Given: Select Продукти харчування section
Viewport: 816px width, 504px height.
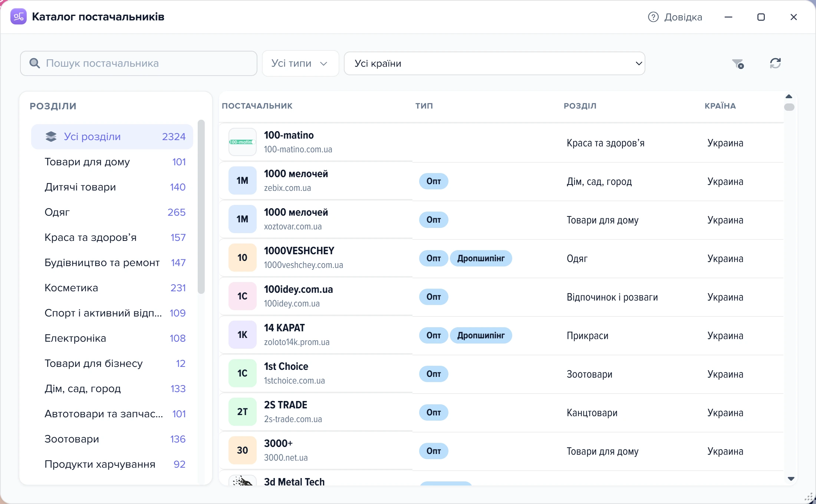Looking at the screenshot, I should click(x=112, y=464).
